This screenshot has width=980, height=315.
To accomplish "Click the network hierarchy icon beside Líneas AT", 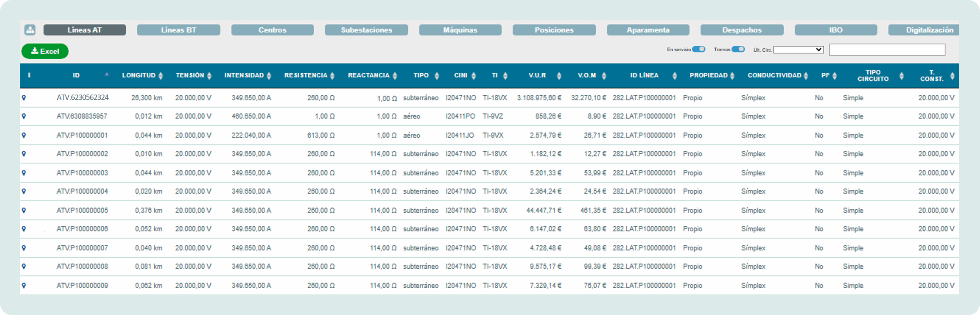I will pos(30,30).
